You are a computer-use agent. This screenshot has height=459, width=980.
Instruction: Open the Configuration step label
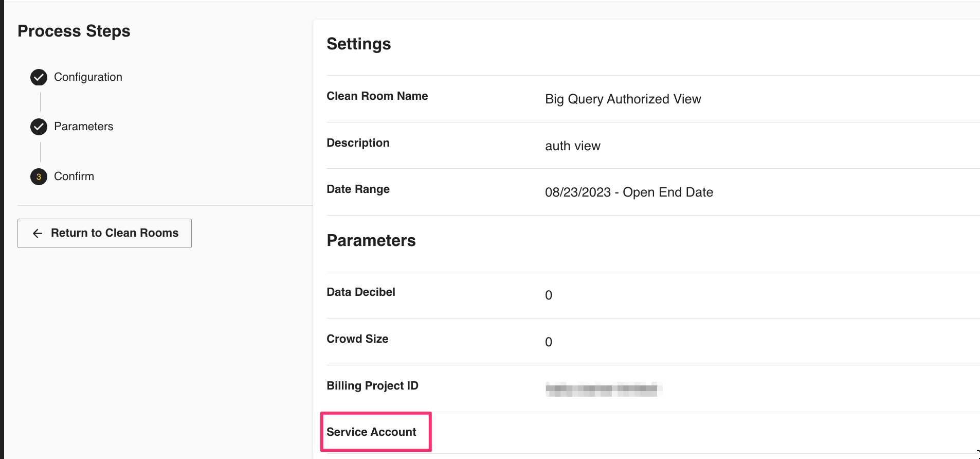click(x=88, y=77)
